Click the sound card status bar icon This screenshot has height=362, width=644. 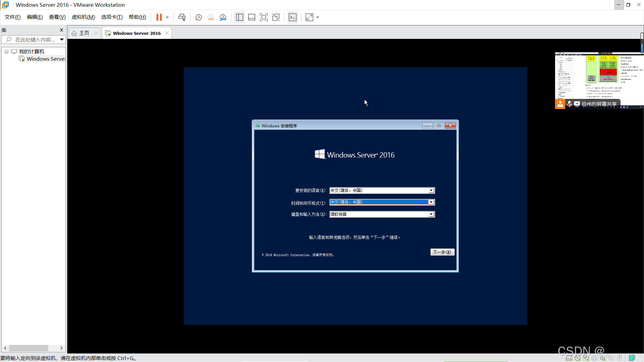(x=603, y=358)
